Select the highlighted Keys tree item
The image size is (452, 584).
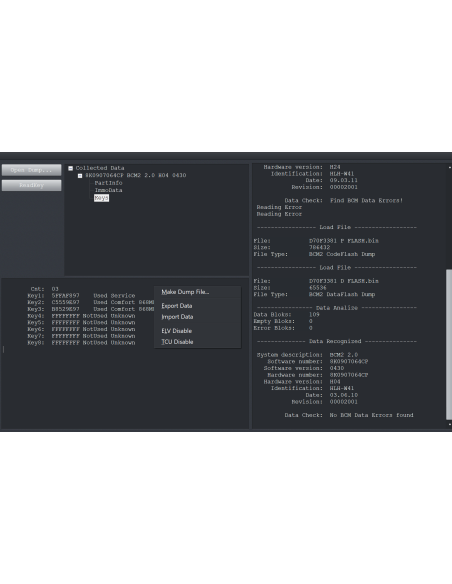(x=101, y=198)
